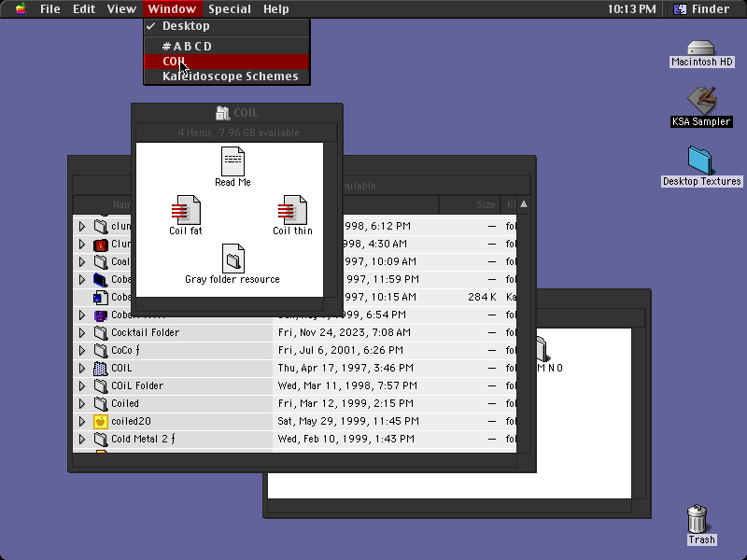Click the COIL window title folder icon

[x=222, y=113]
